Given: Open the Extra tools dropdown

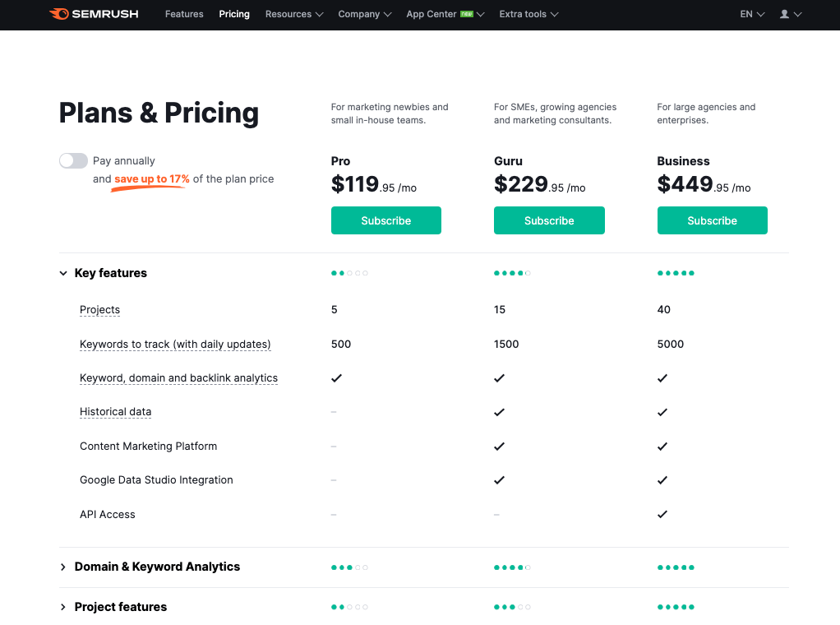Looking at the screenshot, I should [528, 14].
